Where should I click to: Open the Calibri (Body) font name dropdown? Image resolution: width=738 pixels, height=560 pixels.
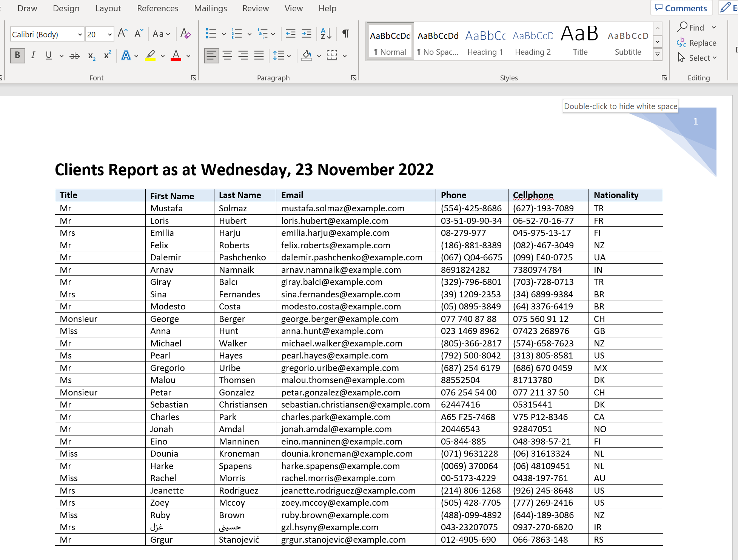80,35
